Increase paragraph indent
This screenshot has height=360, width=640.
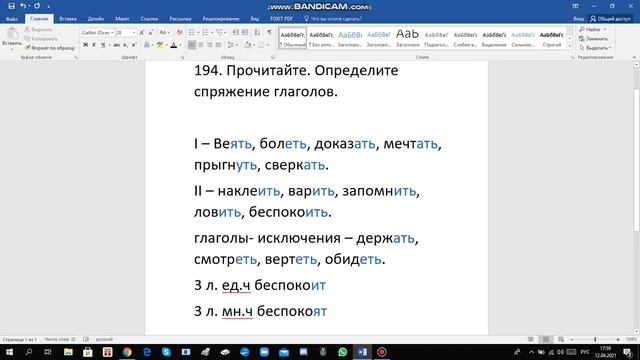(x=244, y=33)
